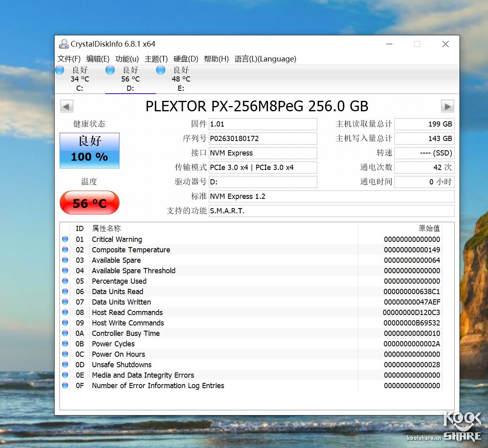488x448 pixels.
Task: Click the status dot for Composite Temperature
Action: point(65,250)
